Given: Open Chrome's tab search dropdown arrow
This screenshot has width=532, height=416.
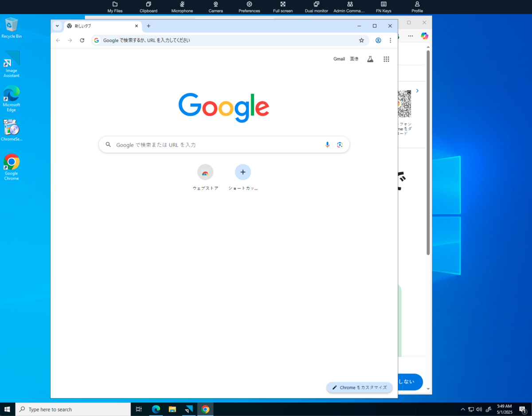Looking at the screenshot, I should pyautogui.click(x=57, y=26).
